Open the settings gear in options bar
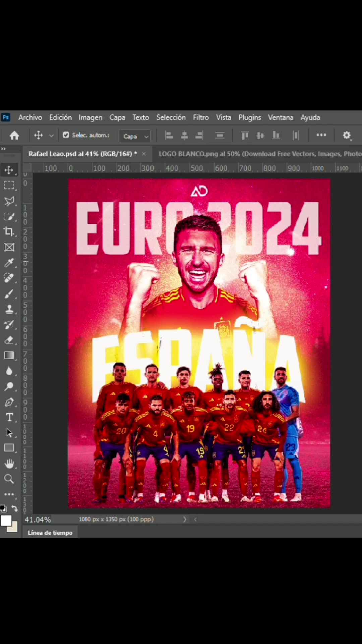Screen dimensions: 362x644 347,136
